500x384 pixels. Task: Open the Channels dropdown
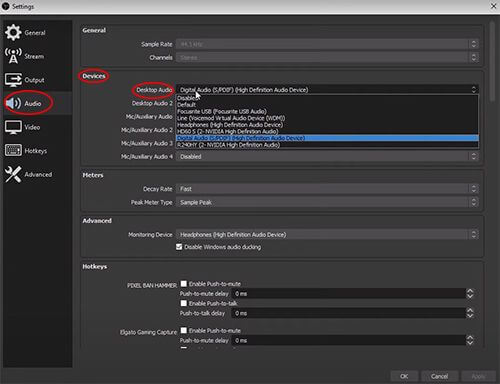point(327,57)
